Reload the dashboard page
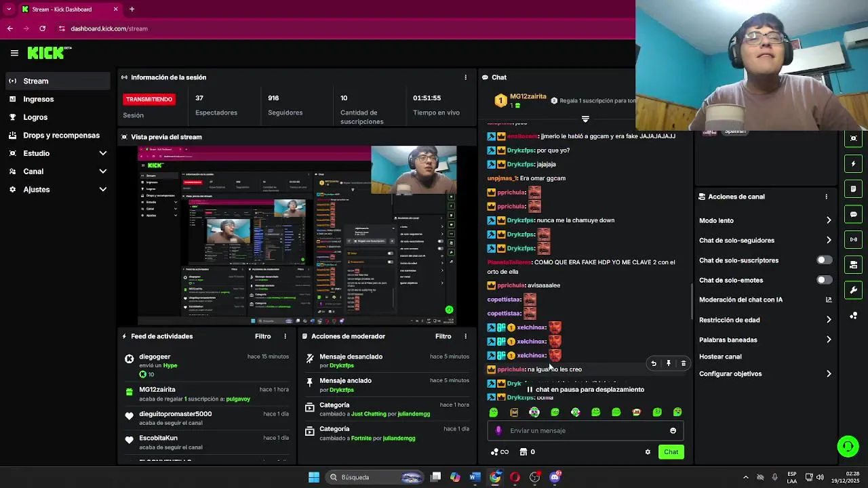The height and width of the screenshot is (488, 868). [42, 28]
